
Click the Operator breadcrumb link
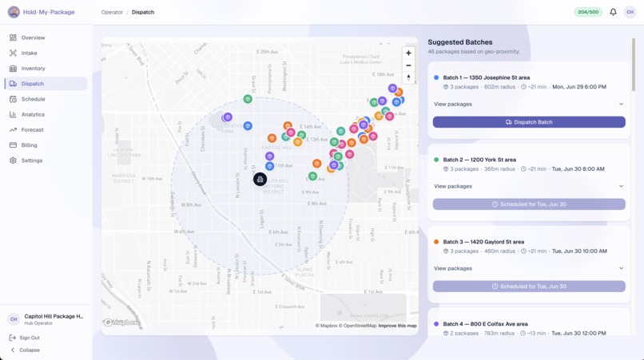pos(112,12)
